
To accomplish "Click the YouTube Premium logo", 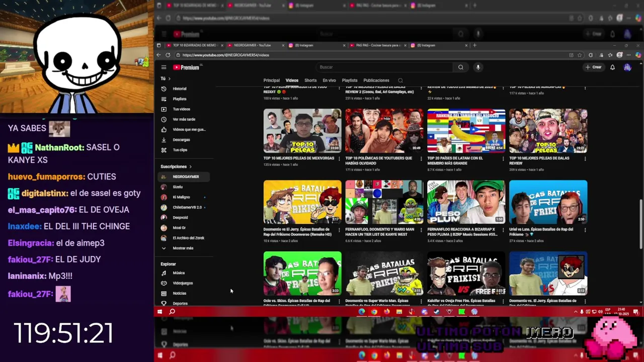I will pyautogui.click(x=187, y=67).
